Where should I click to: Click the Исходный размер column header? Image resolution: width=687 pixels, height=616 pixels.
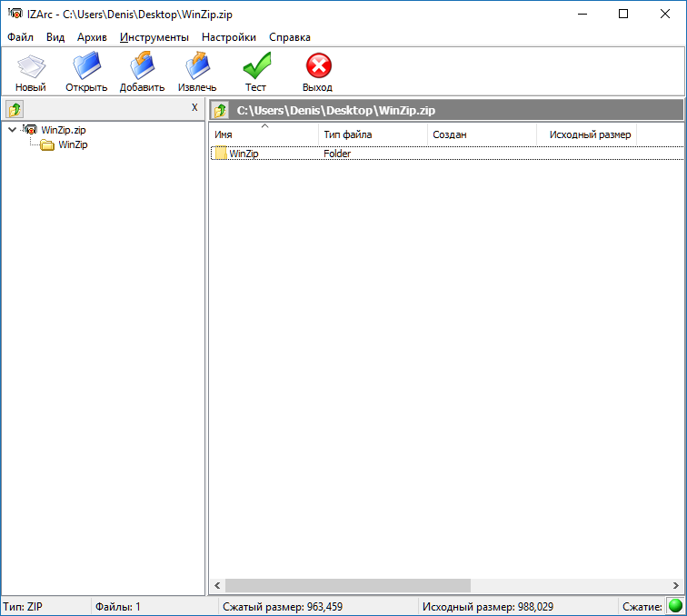pos(589,134)
